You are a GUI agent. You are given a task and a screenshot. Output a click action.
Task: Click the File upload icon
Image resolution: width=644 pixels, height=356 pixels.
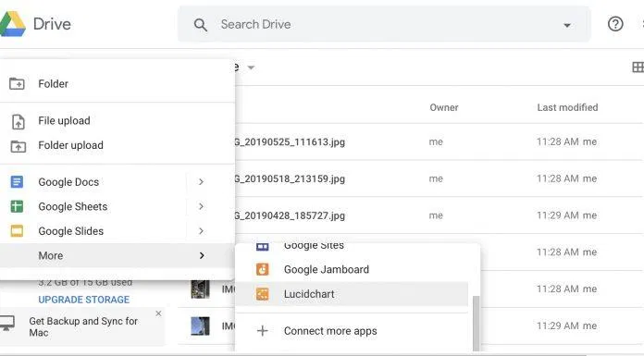(19, 121)
